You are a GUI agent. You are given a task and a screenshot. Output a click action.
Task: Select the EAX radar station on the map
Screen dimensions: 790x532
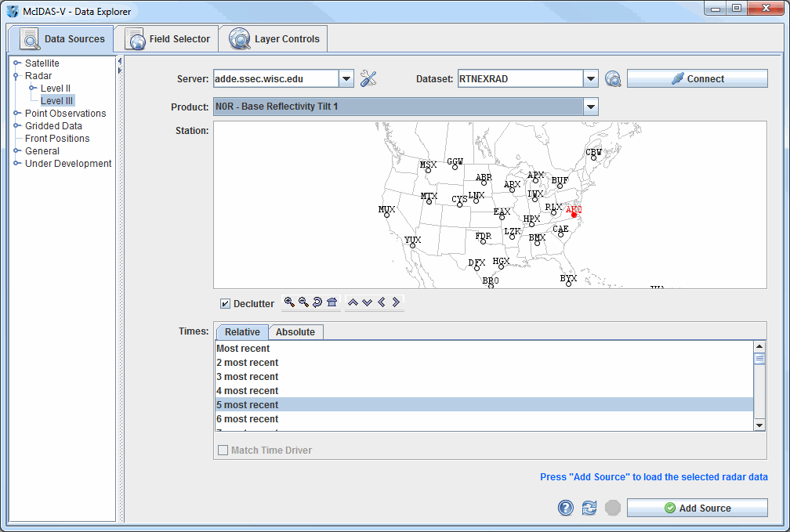point(502,218)
